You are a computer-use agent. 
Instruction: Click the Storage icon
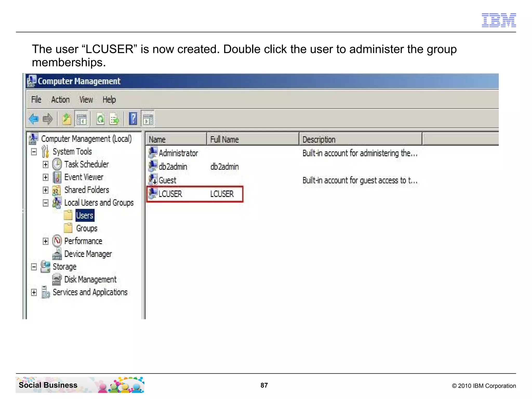45,267
